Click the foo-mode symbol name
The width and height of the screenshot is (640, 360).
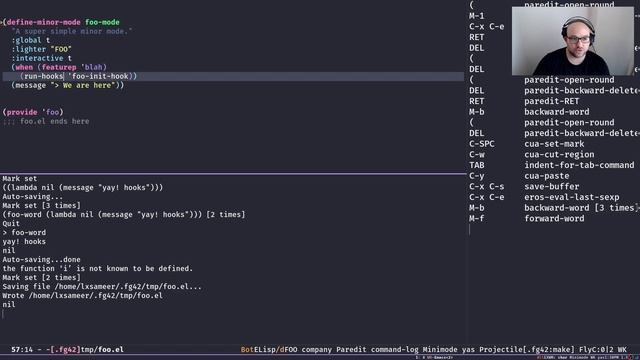tap(102, 22)
